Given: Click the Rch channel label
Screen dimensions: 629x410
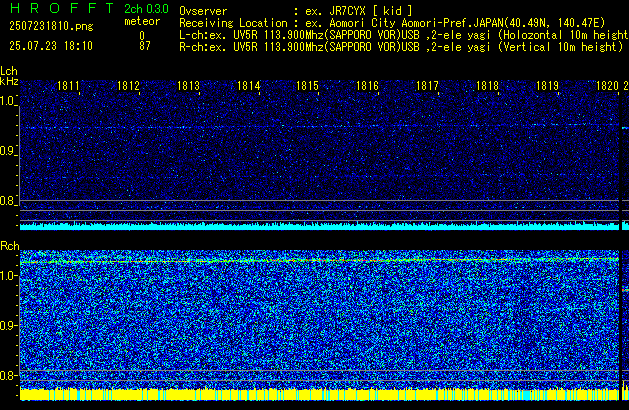Looking at the screenshot, I should click(x=10, y=246).
